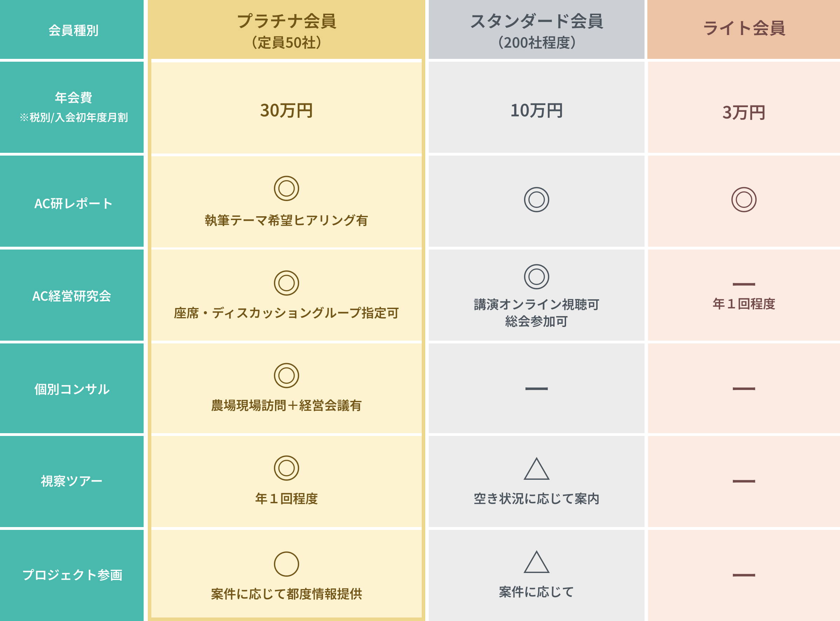Select the triangle icon in スタンダード プロジェクト参画 cell
This screenshot has width=840, height=621.
pyautogui.click(x=536, y=562)
